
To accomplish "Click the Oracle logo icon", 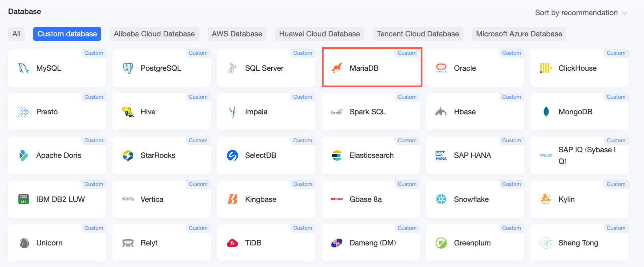I will click(x=441, y=68).
